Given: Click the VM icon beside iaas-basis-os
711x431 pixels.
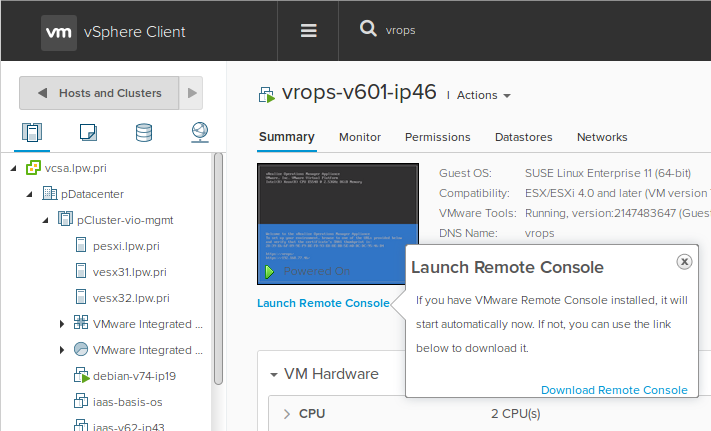Looking at the screenshot, I should [81, 401].
